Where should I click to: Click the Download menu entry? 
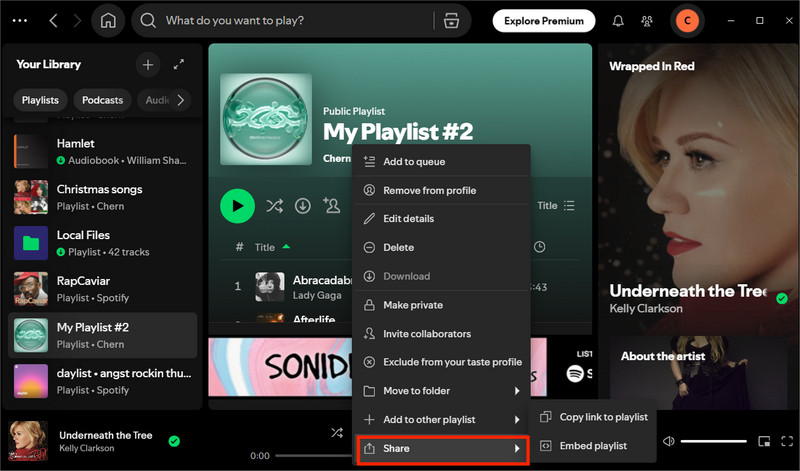(442, 276)
